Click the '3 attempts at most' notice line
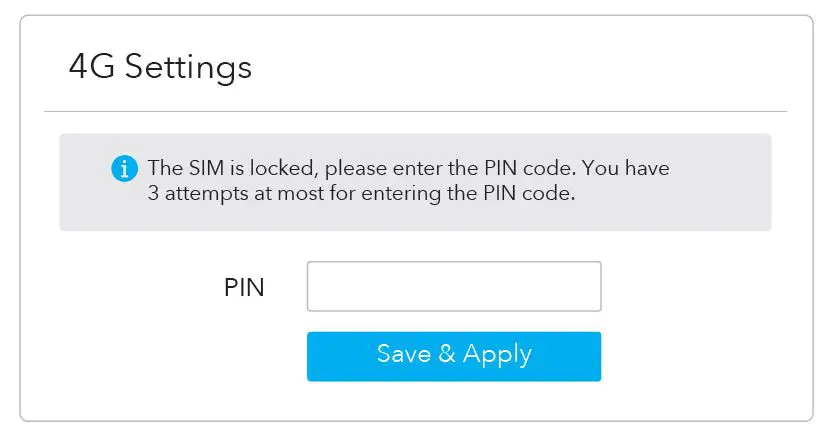 [361, 194]
